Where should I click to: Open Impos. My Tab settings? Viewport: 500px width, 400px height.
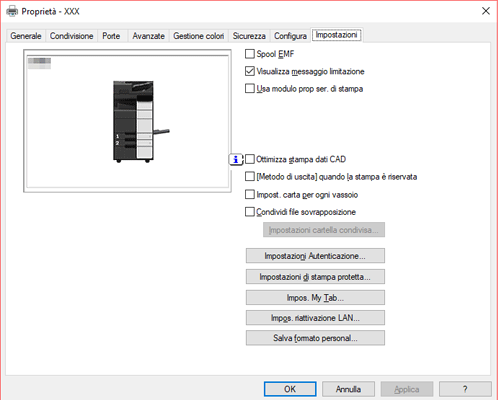click(x=315, y=297)
